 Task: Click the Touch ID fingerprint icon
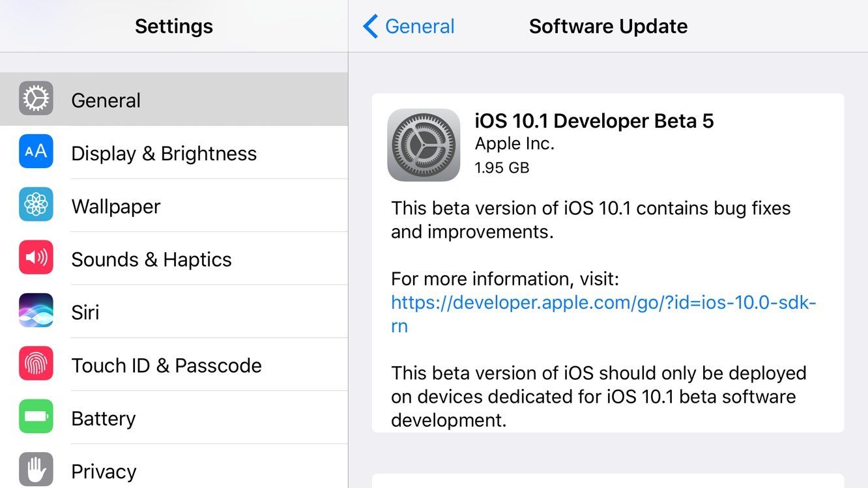(x=36, y=364)
